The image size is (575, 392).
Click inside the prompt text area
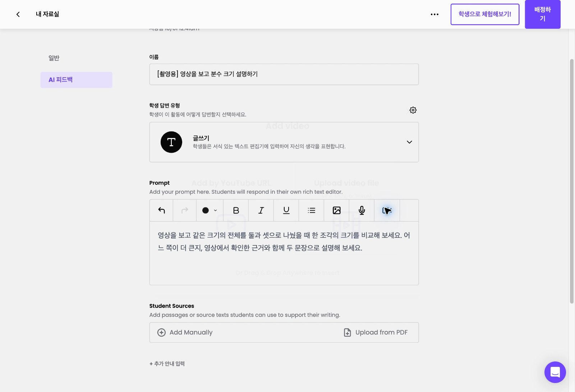[284, 253]
